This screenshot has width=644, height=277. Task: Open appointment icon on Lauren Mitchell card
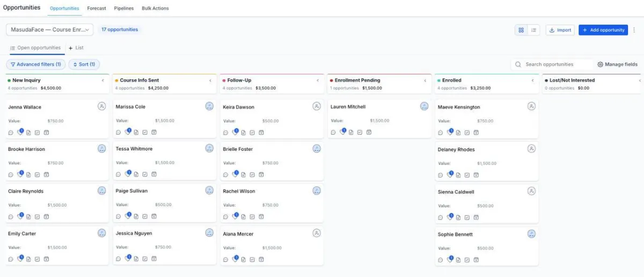369,132
